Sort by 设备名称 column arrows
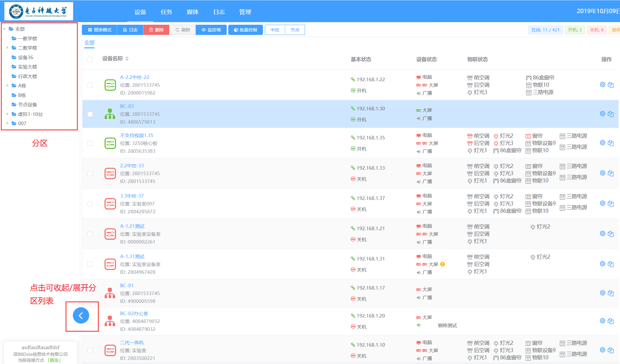The image size is (620, 364). click(127, 59)
